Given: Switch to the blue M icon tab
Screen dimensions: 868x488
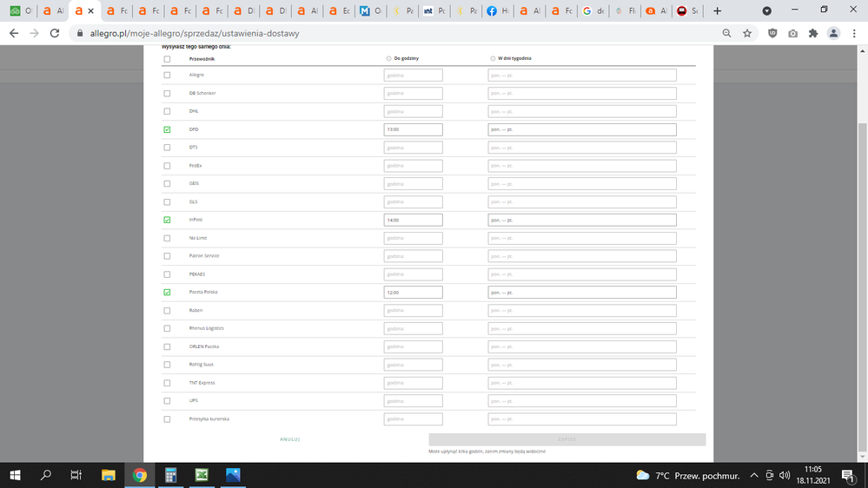Looking at the screenshot, I should tap(370, 10).
